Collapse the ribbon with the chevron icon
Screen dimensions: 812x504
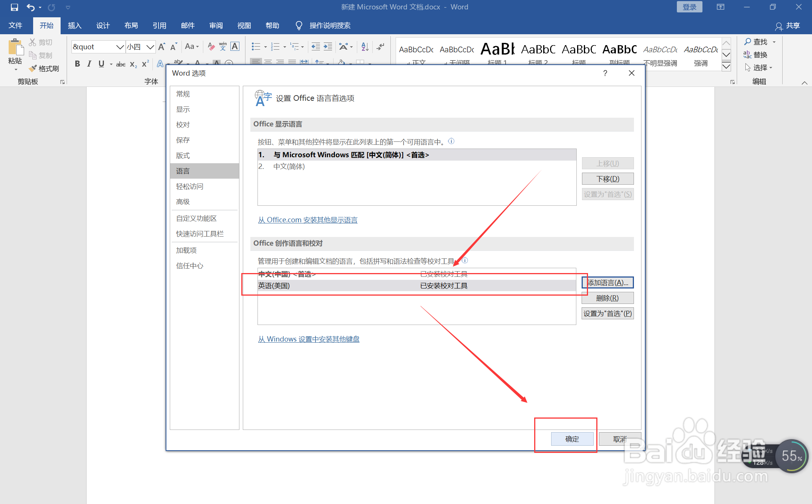click(804, 83)
